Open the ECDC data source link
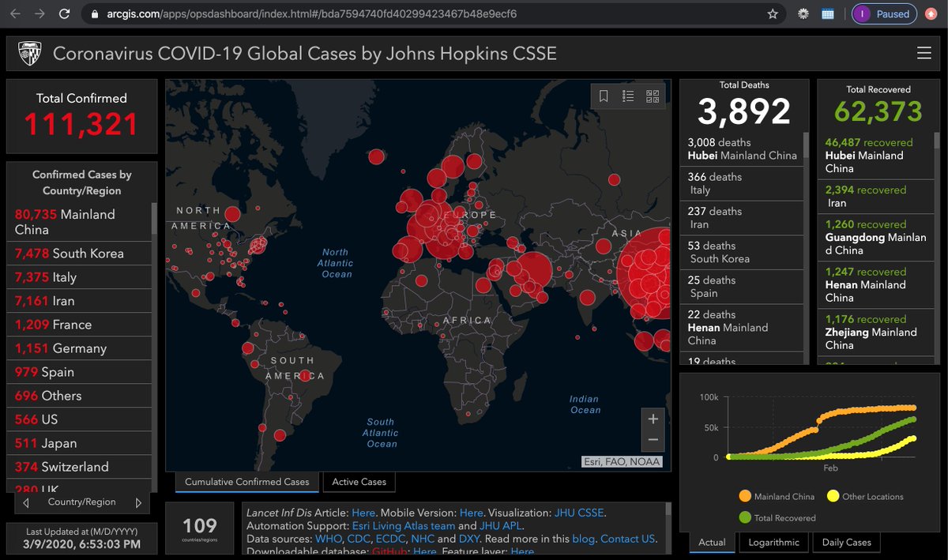 [392, 539]
